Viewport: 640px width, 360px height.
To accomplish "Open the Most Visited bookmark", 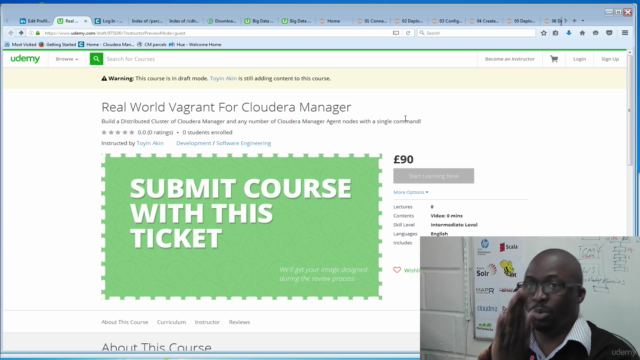I will pos(20,44).
